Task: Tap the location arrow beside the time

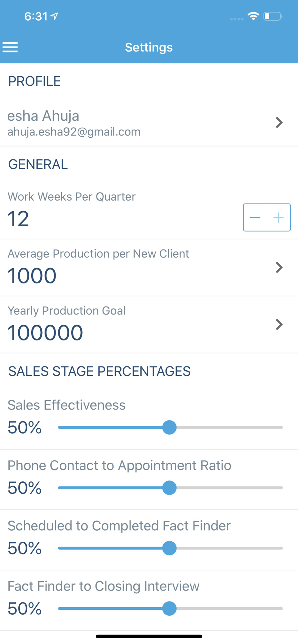Action: point(54,16)
